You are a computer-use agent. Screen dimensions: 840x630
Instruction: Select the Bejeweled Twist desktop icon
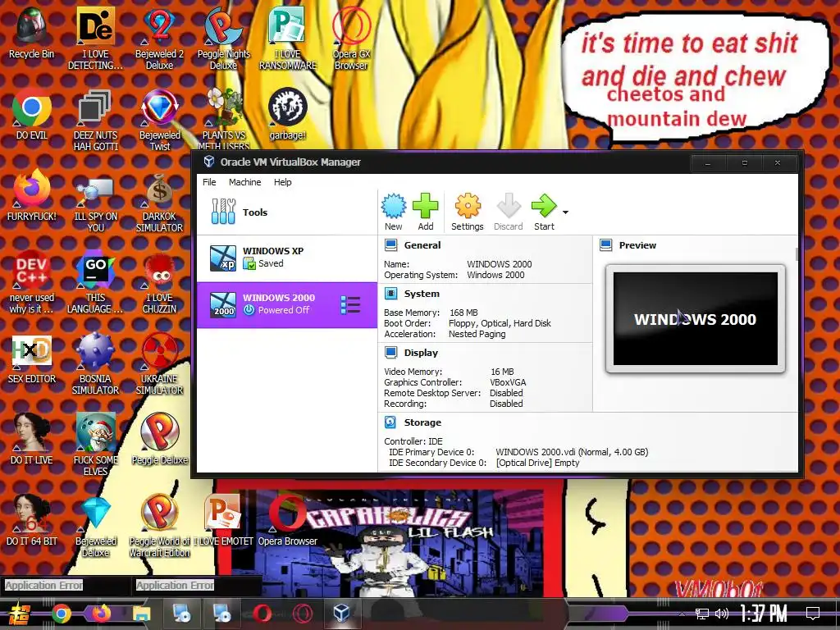pyautogui.click(x=160, y=119)
